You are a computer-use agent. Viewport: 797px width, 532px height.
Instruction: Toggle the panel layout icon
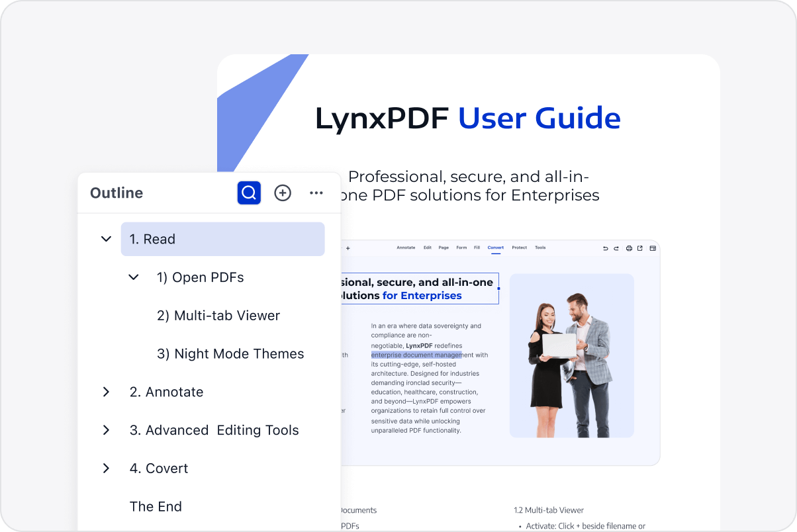652,248
